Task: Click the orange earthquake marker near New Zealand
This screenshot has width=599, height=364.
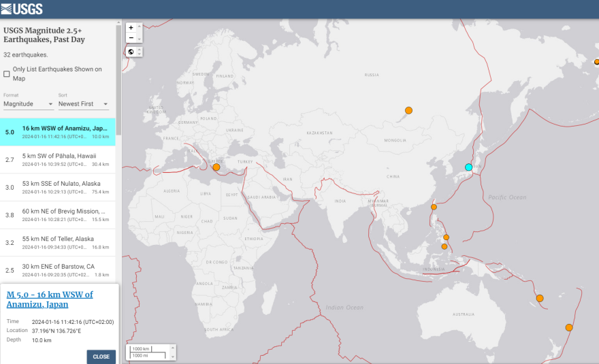Action: (569, 327)
